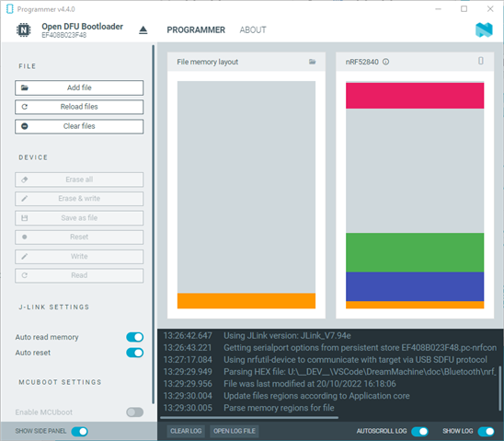Image resolution: width=504 pixels, height=441 pixels.
Task: Click the log's horizontal scrollbar
Action: [249, 417]
